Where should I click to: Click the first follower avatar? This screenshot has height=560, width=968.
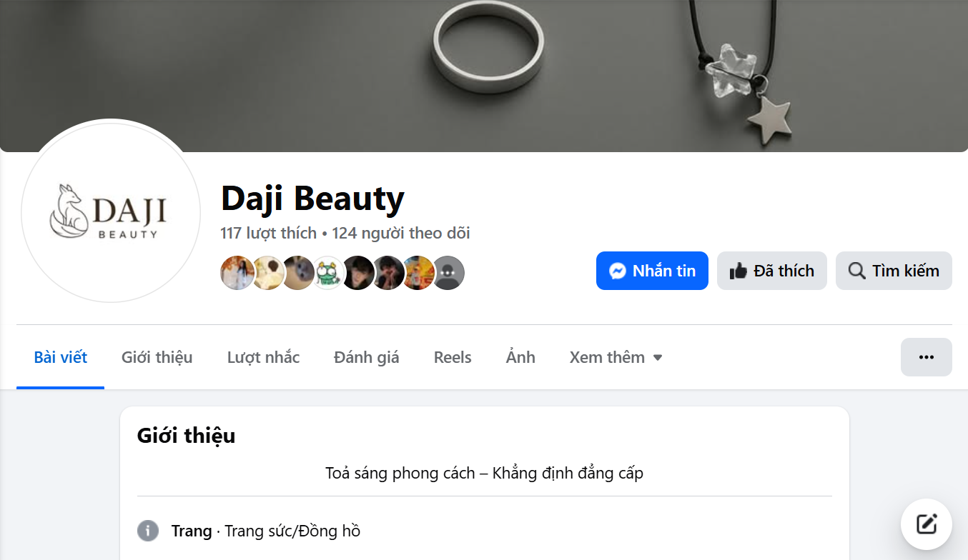click(x=237, y=273)
